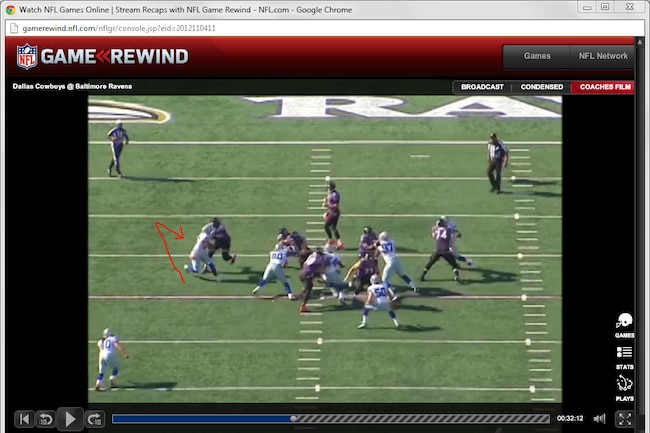
Task: Click the page scrollbar up arrow
Action: [x=640, y=41]
